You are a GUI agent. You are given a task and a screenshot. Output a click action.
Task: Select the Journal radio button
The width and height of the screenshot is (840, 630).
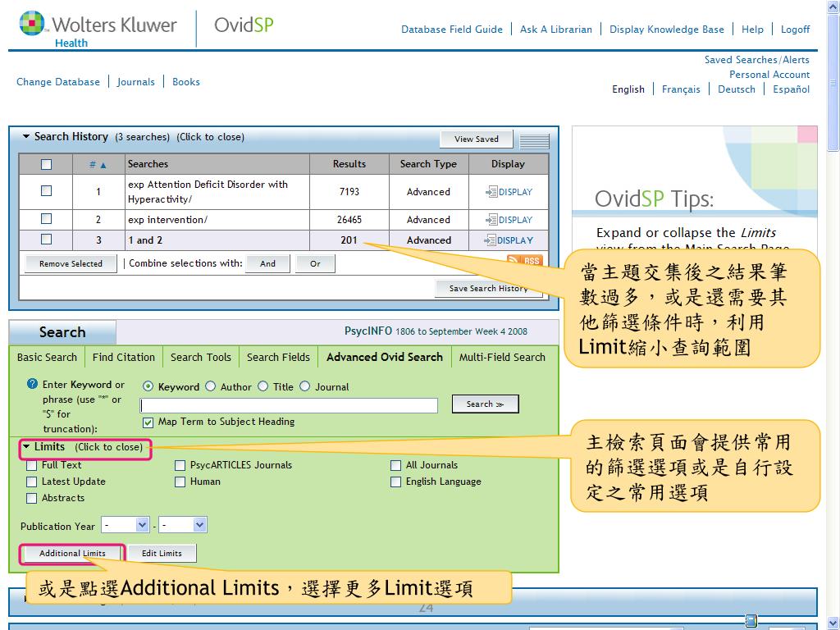pos(305,386)
